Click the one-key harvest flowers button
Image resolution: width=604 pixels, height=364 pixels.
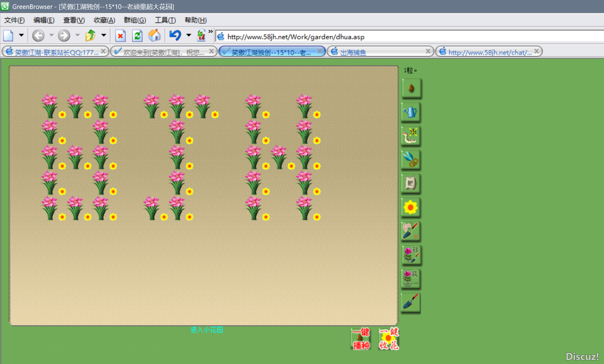tap(389, 339)
